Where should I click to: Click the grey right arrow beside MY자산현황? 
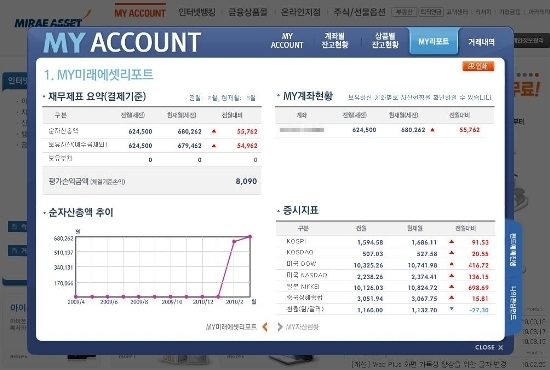280,327
